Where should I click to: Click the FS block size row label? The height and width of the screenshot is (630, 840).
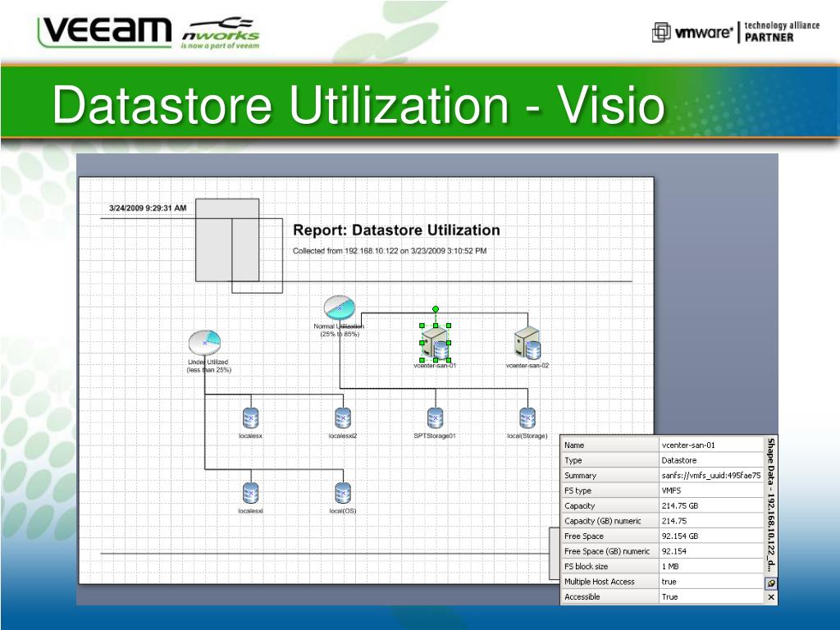pyautogui.click(x=609, y=566)
